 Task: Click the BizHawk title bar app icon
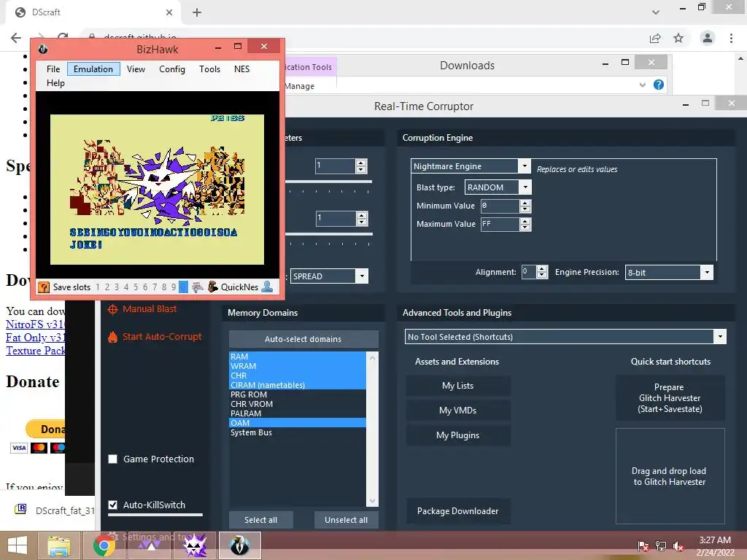click(x=43, y=49)
